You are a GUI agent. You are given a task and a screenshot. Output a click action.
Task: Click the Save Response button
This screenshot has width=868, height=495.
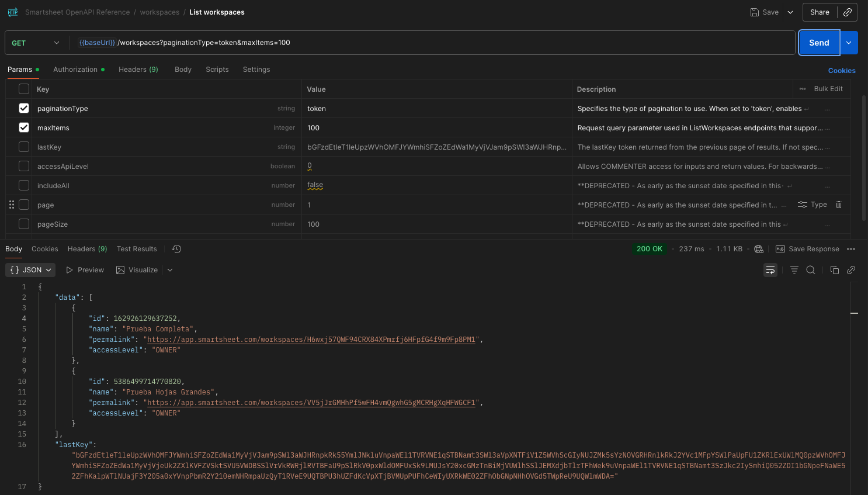(x=807, y=249)
